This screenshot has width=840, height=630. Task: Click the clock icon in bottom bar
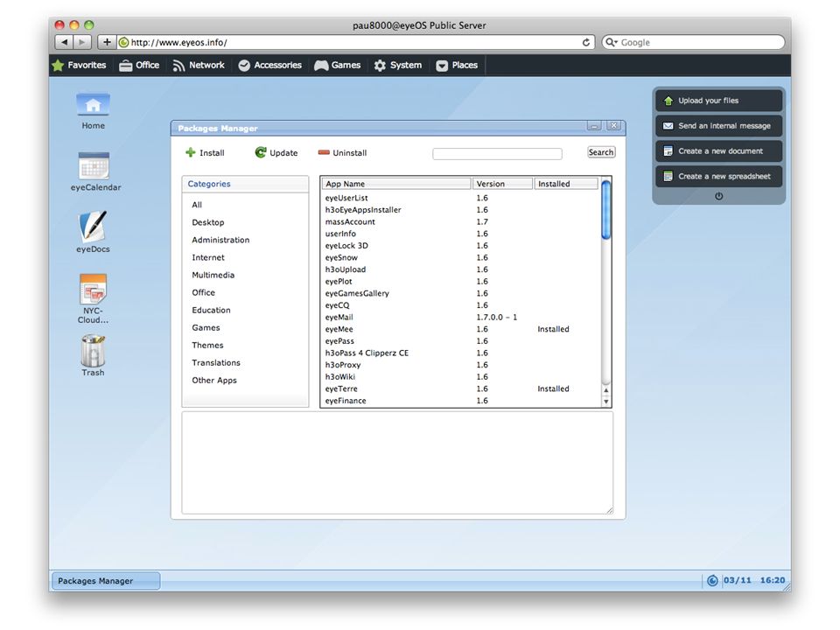coord(712,581)
